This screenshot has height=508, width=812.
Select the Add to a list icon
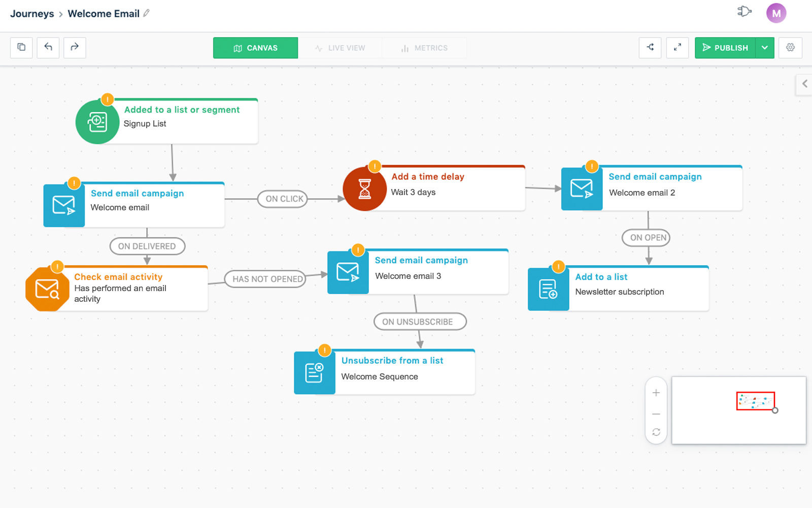[x=548, y=289]
